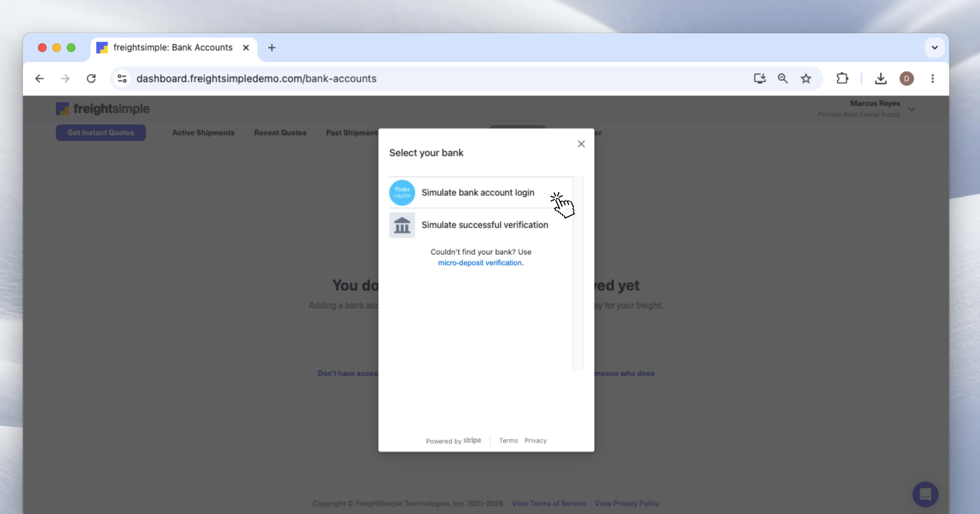
Task: Open the browser extensions puzzle icon
Action: (x=842, y=79)
